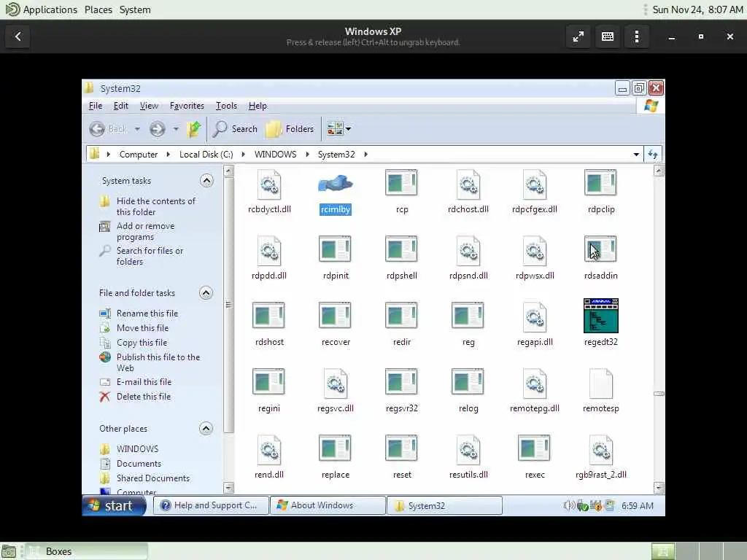This screenshot has height=560, width=747.
Task: Open the View menu
Action: [149, 106]
